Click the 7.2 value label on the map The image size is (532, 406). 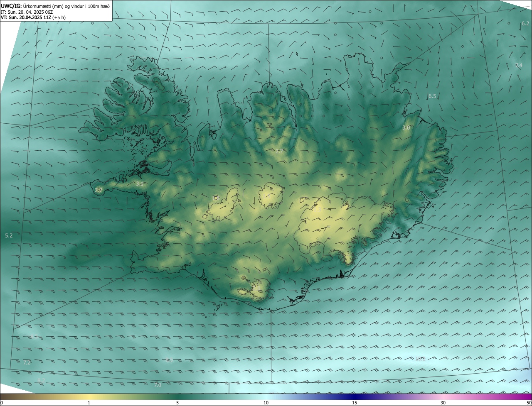pos(27,362)
